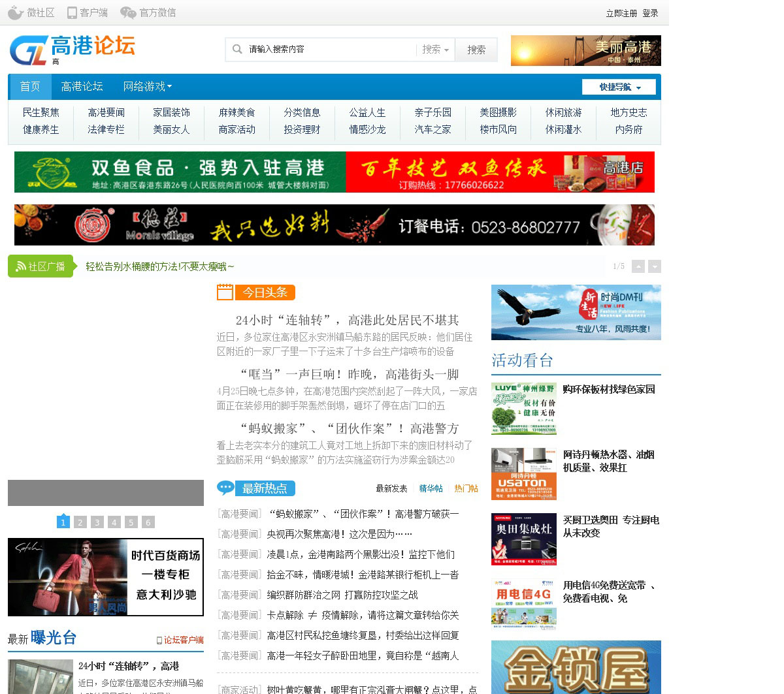Go to slideshow page 1

coord(63,522)
